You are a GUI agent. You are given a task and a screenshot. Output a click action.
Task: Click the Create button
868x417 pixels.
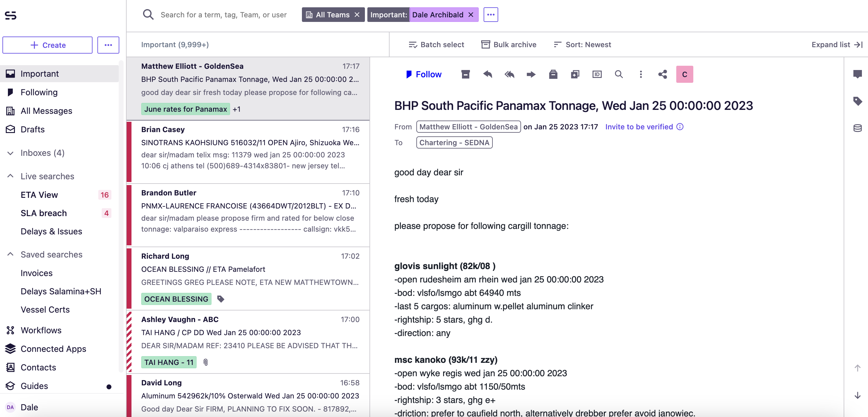[x=47, y=45]
